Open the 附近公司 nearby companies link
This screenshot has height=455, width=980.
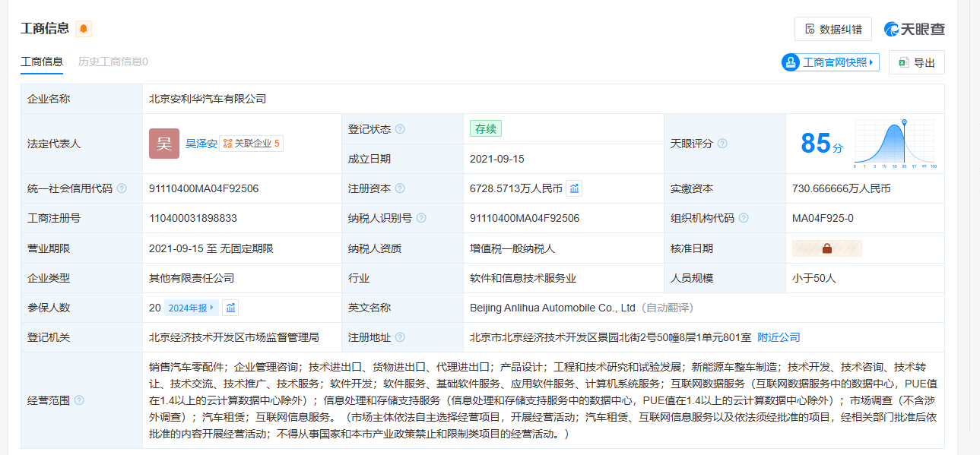tap(779, 337)
